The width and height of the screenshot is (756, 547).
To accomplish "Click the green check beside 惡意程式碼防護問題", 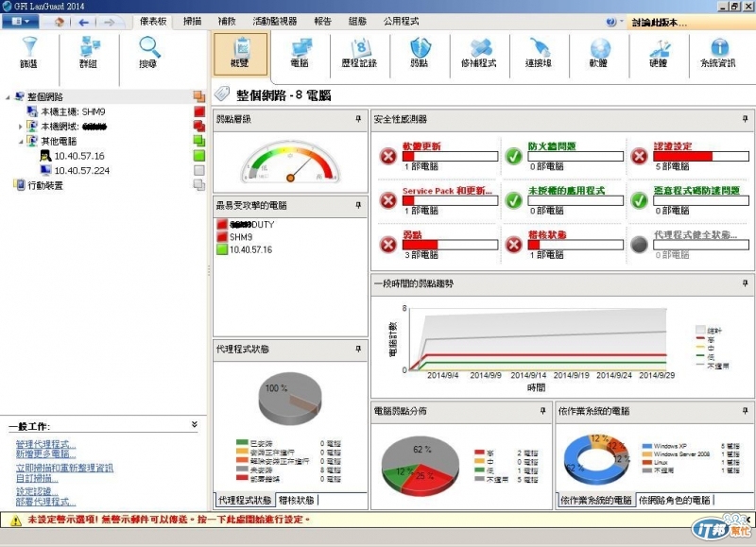I will tap(640, 200).
